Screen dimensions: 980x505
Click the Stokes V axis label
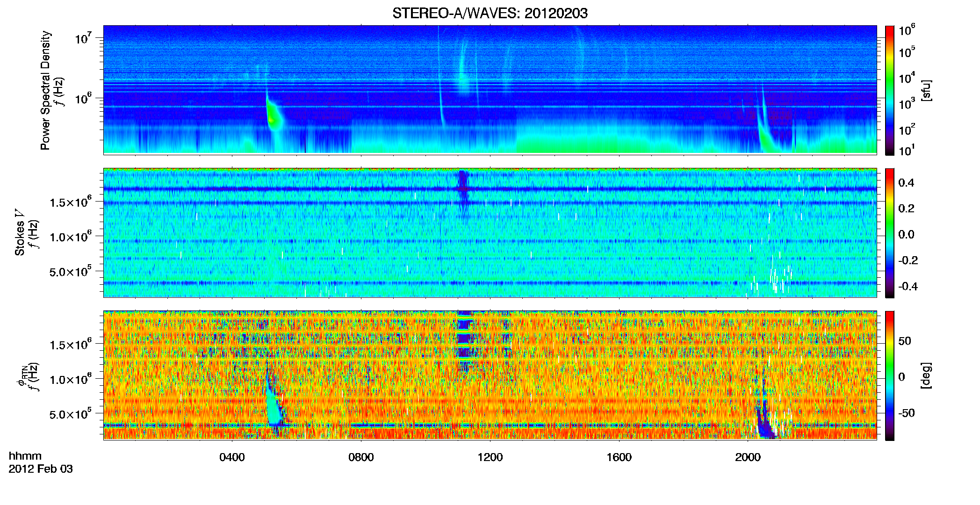(x=20, y=232)
